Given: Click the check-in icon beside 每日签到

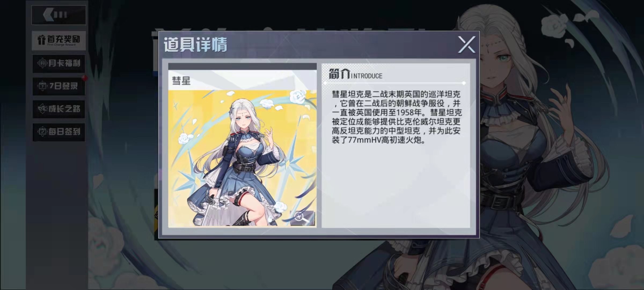Looking at the screenshot, I should (42, 132).
